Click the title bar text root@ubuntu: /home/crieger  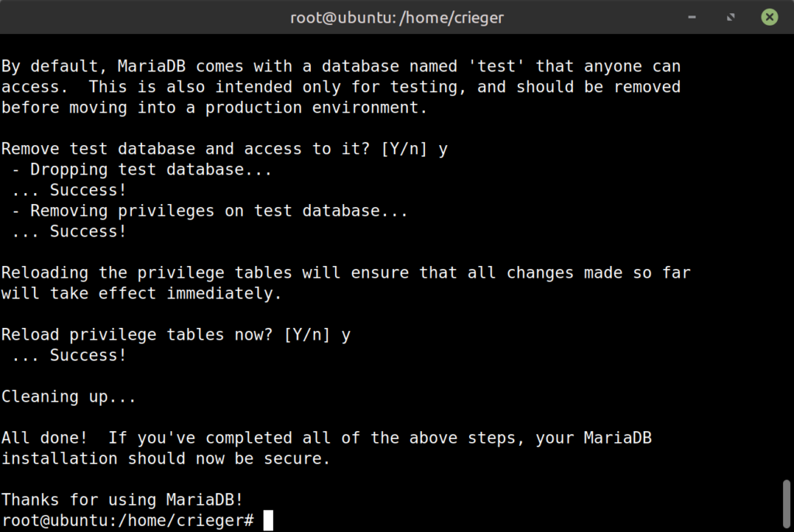(x=397, y=18)
